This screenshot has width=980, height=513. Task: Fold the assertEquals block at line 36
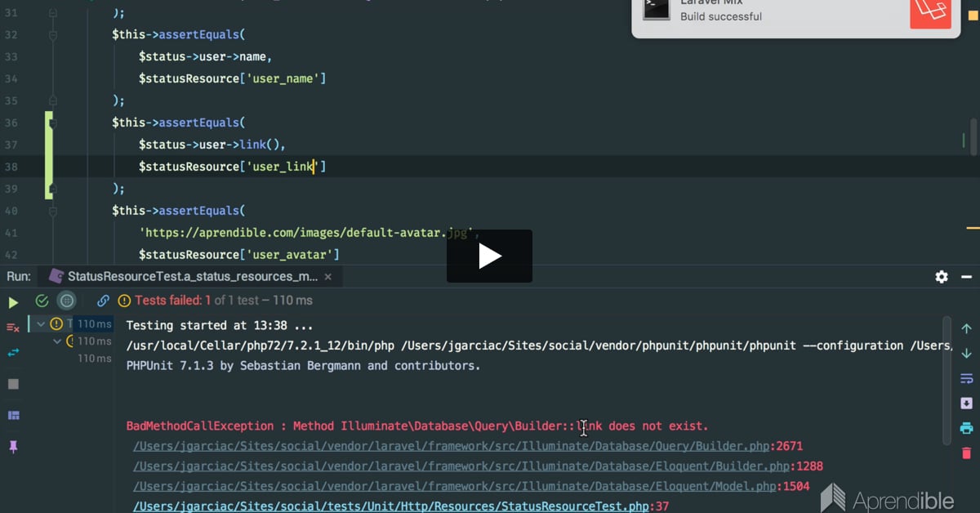coord(52,123)
